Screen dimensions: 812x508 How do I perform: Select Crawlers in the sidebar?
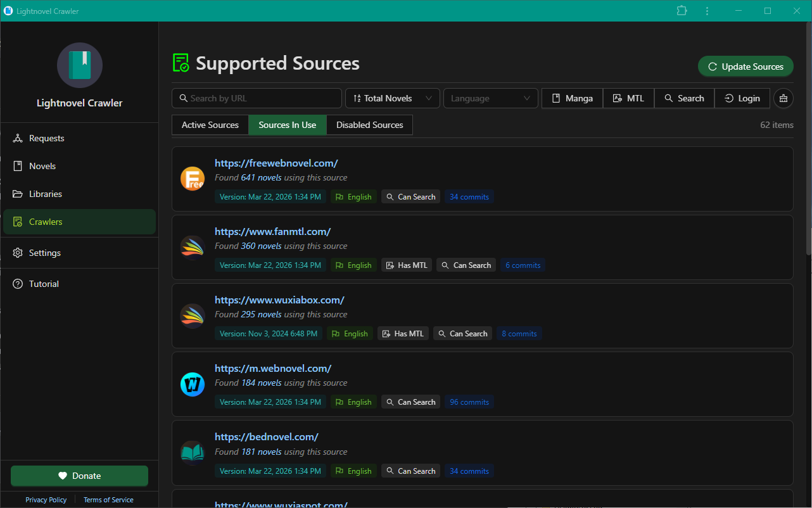[79, 222]
